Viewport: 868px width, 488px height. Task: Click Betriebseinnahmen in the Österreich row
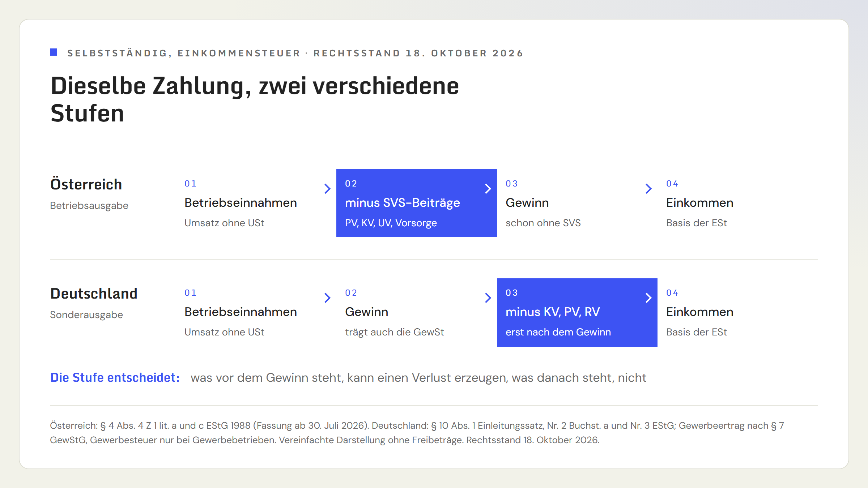(241, 203)
